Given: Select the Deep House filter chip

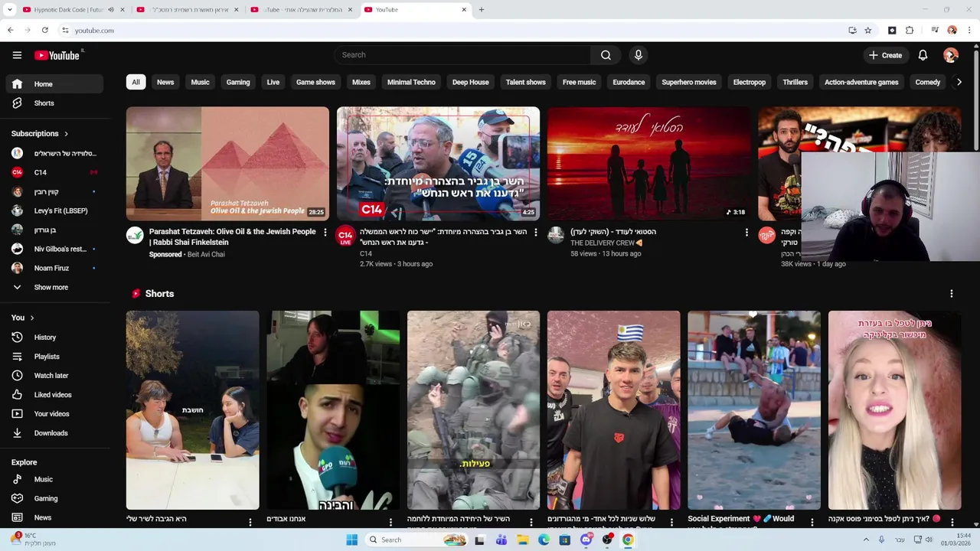Looking at the screenshot, I should (x=470, y=83).
